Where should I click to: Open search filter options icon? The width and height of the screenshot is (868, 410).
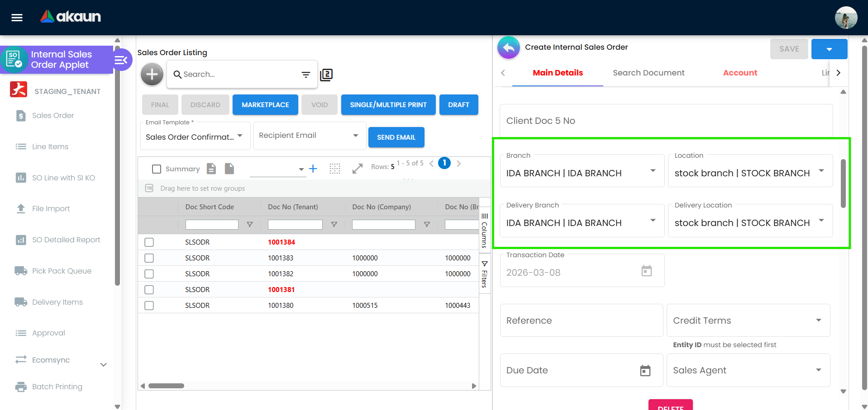pyautogui.click(x=306, y=75)
